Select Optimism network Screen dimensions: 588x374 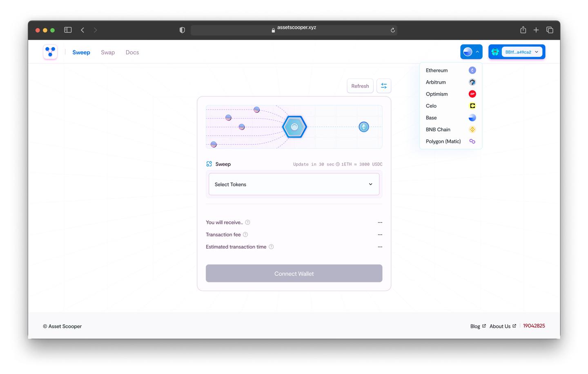[x=451, y=94]
